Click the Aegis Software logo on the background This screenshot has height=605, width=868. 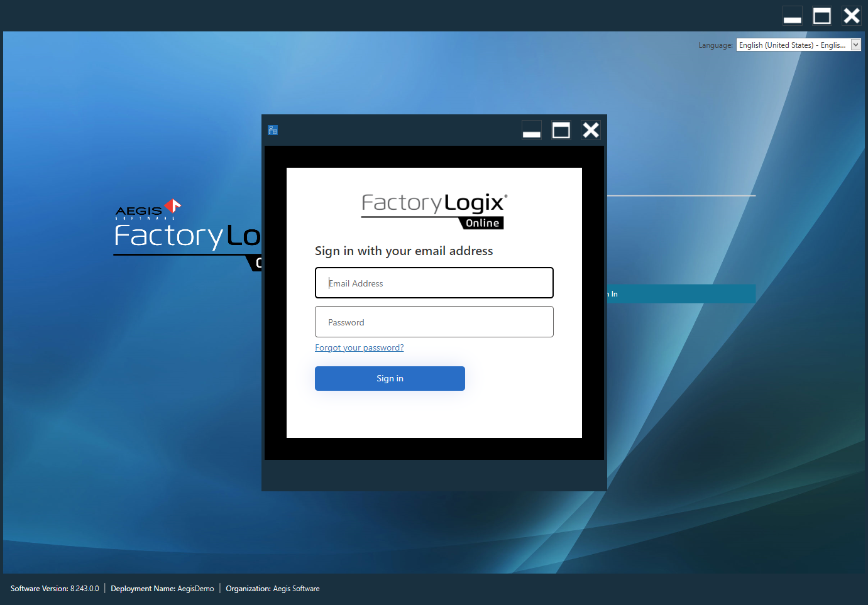point(148,210)
